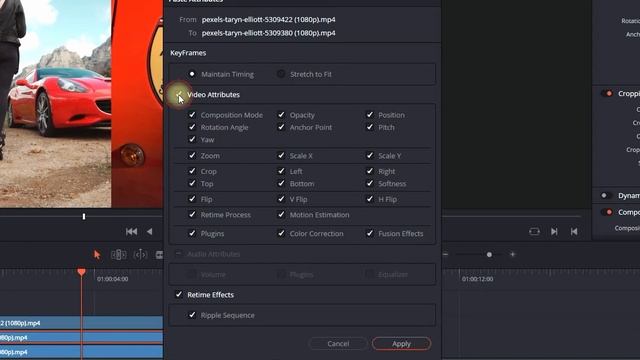
Task: Play reverse in source viewer
Action: point(149,231)
